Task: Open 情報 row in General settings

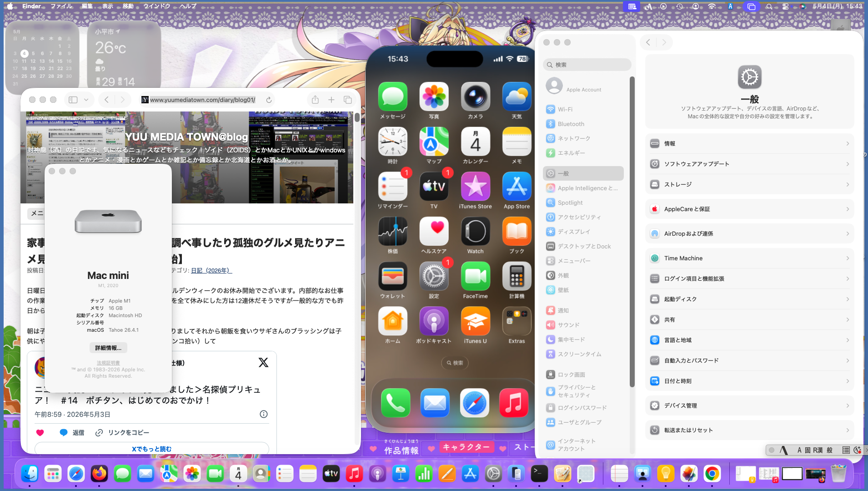Action: click(749, 143)
